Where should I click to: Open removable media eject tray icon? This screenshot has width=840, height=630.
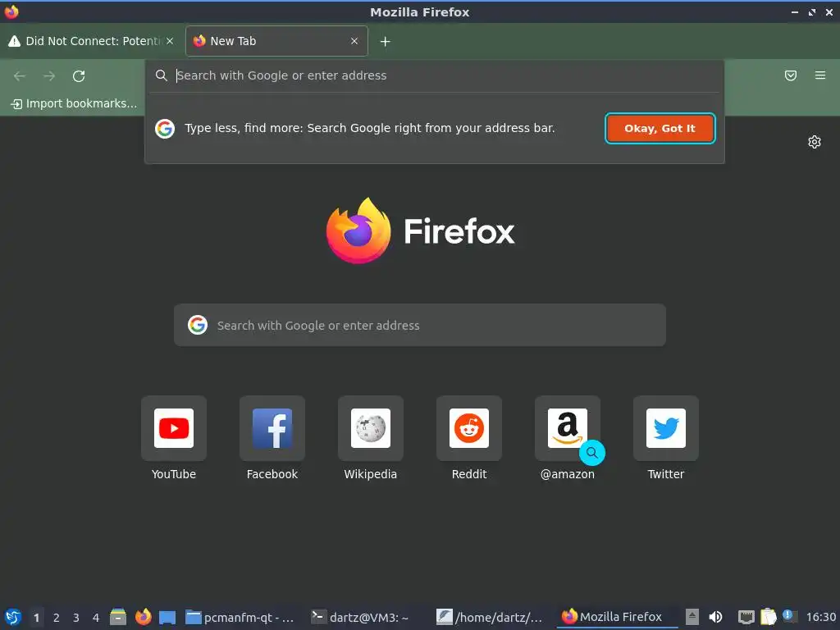point(692,617)
